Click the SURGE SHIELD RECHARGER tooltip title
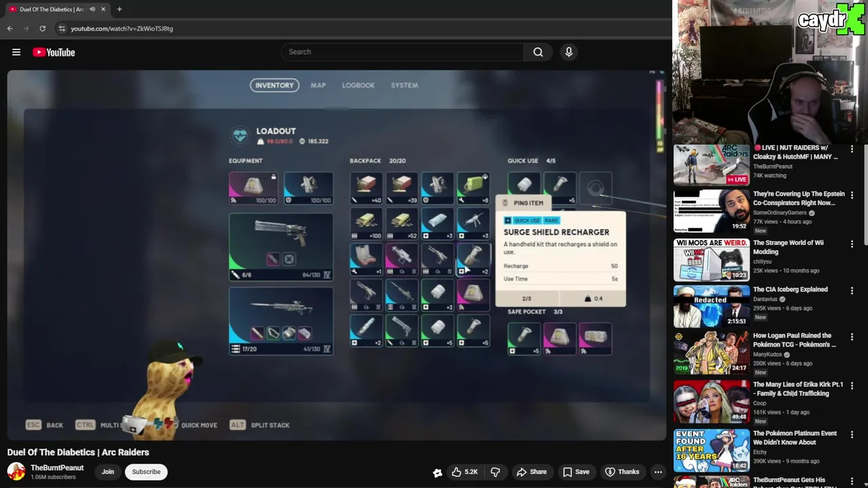The height and width of the screenshot is (488, 868). coord(556,232)
